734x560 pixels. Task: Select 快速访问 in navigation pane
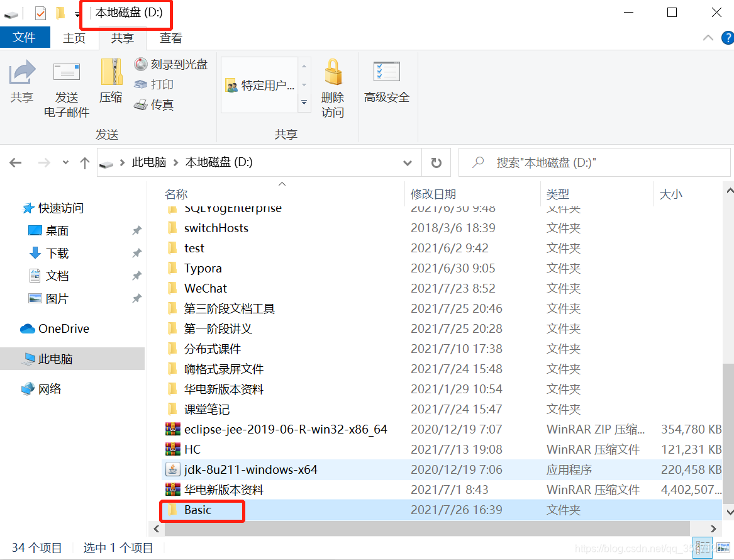coord(61,208)
